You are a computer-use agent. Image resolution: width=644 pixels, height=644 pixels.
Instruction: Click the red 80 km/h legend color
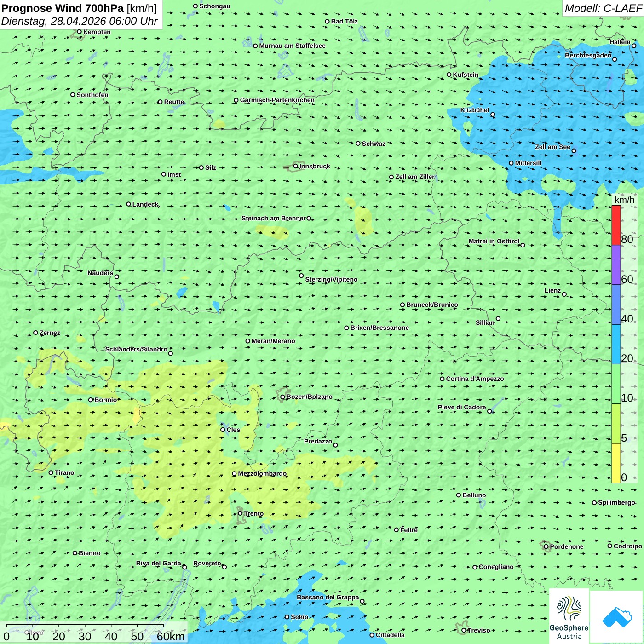[x=616, y=225]
